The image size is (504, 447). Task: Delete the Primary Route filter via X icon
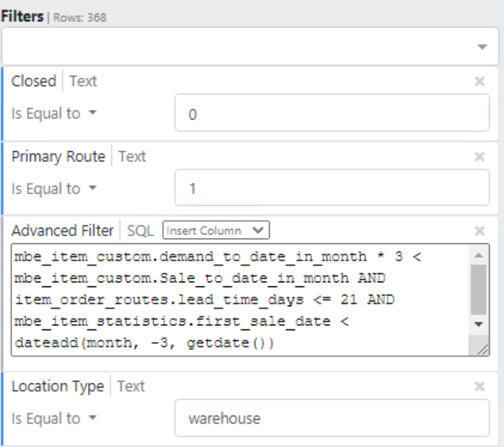(x=479, y=157)
